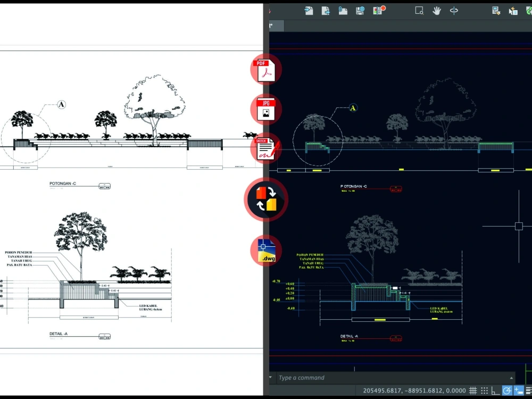Toggle the Grid display in status bar
The width and height of the screenshot is (532, 399).
pyautogui.click(x=472, y=390)
